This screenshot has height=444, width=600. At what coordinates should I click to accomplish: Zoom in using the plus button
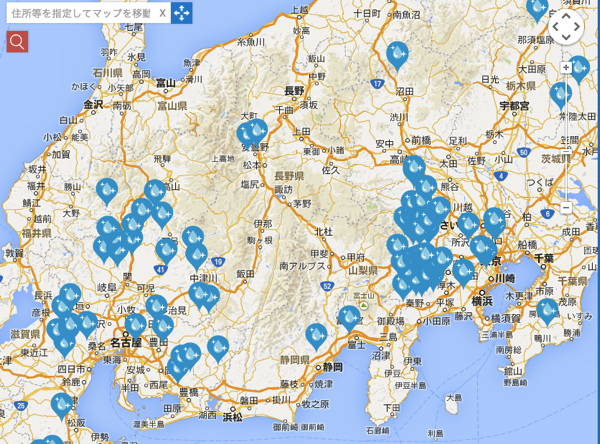pyautogui.click(x=566, y=65)
